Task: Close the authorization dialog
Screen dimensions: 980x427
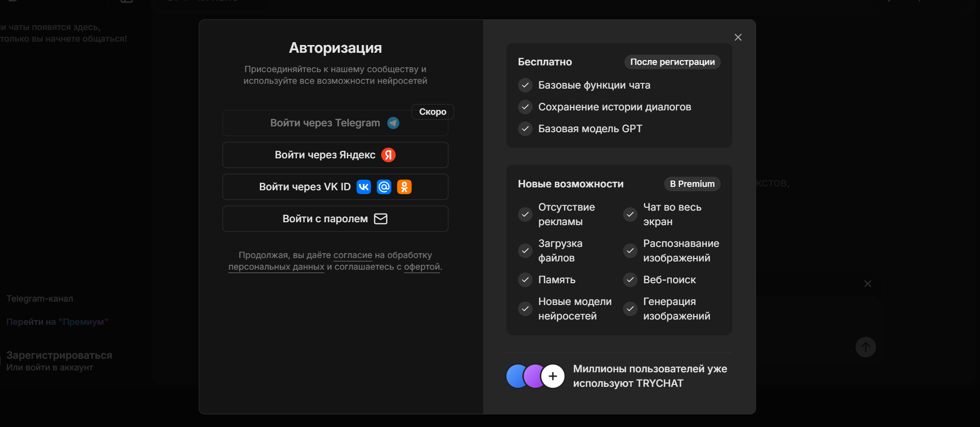Action: [738, 37]
